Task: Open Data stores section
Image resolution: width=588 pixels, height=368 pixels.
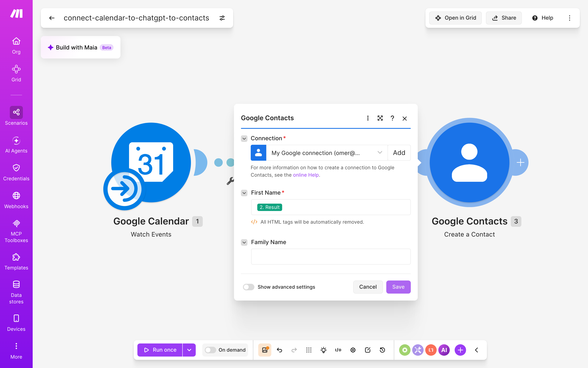Action: pos(16,292)
